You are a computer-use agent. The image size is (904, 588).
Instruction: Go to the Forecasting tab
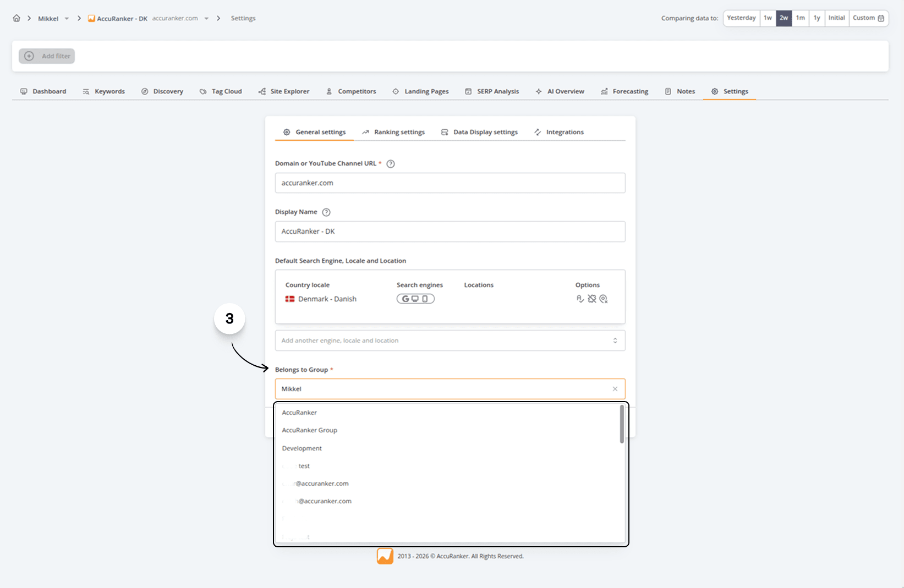[x=624, y=91]
